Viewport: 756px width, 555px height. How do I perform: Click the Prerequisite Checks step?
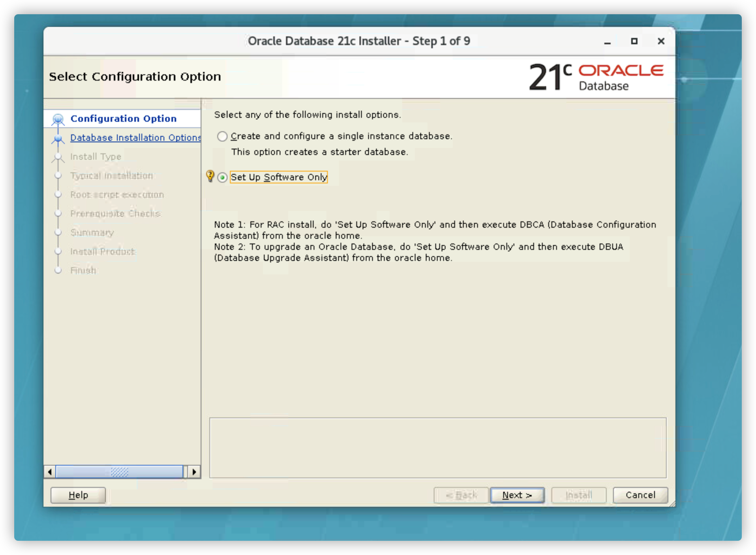tap(115, 213)
